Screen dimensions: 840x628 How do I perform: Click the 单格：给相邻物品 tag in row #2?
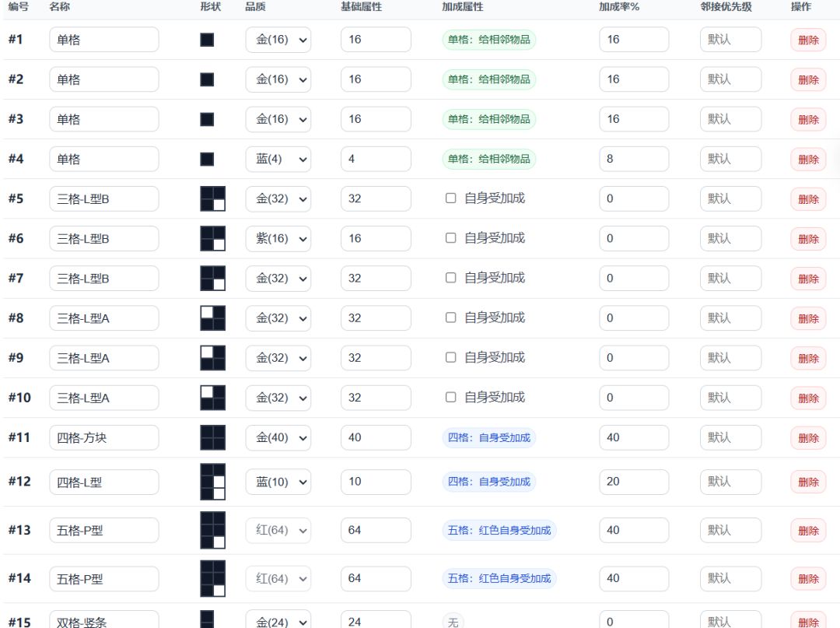[488, 79]
